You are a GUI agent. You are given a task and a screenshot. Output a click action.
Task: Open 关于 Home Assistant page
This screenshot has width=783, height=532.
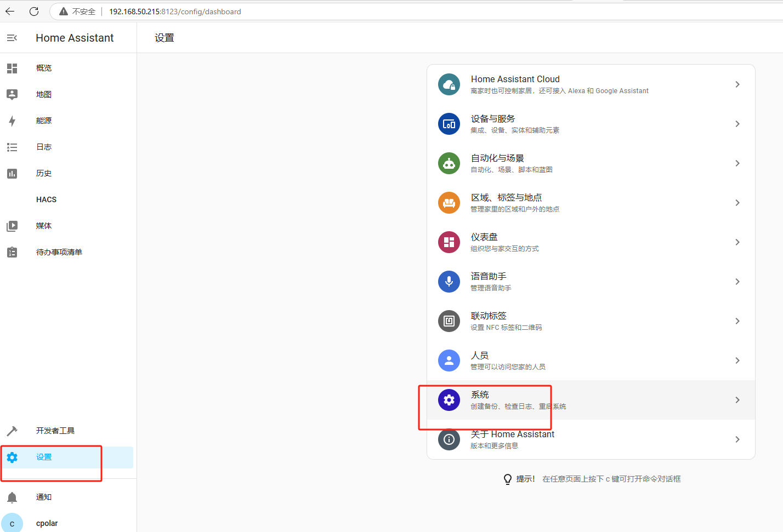click(591, 439)
